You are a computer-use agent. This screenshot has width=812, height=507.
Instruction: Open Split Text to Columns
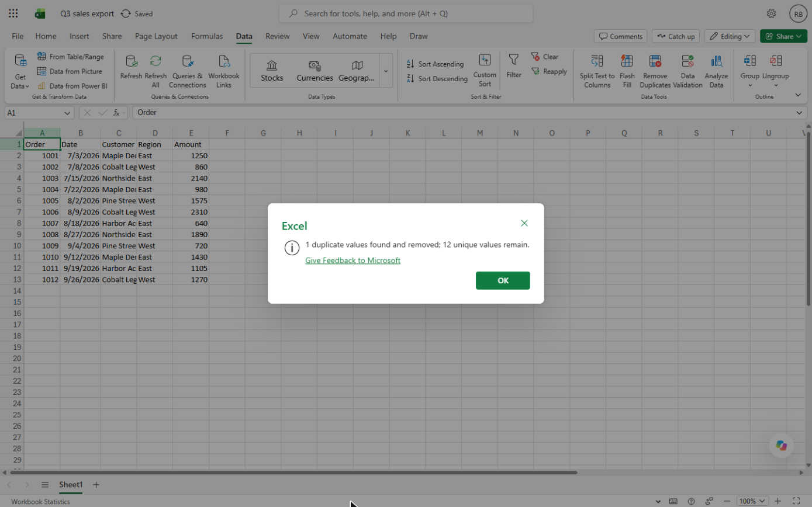[597, 71]
